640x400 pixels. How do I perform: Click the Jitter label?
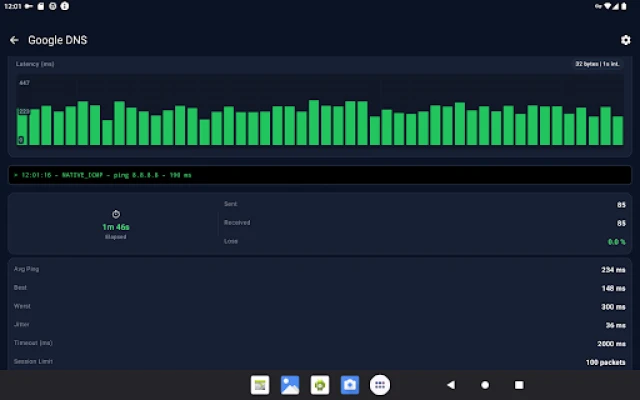tap(22, 324)
